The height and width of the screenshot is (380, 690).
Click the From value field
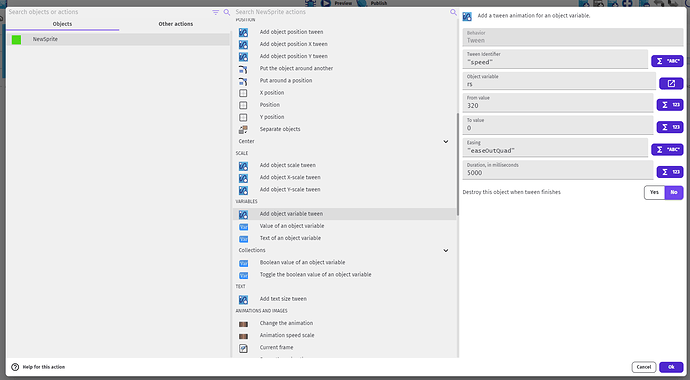tap(558, 102)
